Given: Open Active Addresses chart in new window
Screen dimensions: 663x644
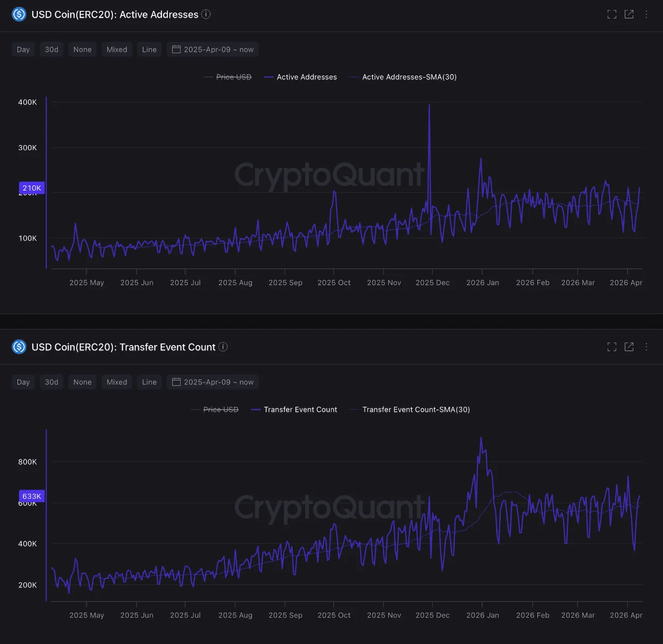Looking at the screenshot, I should click(x=629, y=15).
